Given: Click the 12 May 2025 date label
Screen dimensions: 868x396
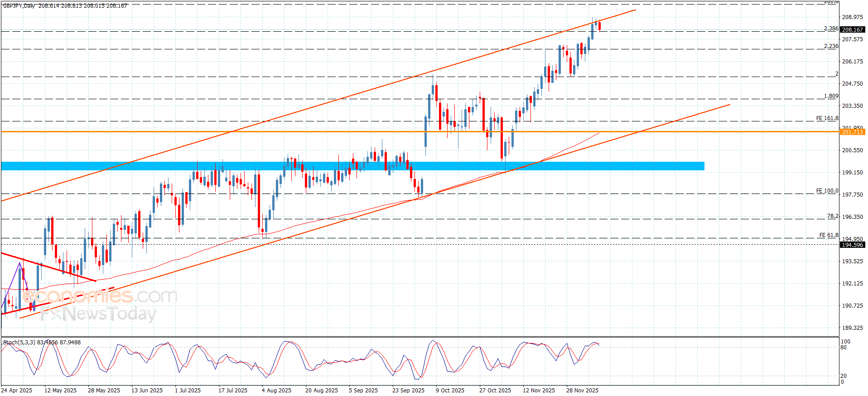Looking at the screenshot, I should 60,391.
